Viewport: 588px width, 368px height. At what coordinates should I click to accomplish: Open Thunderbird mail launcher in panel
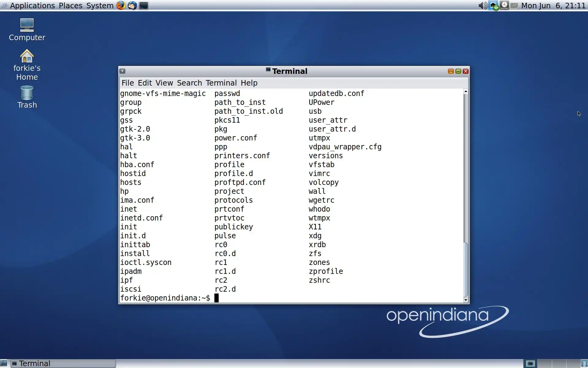(x=132, y=6)
